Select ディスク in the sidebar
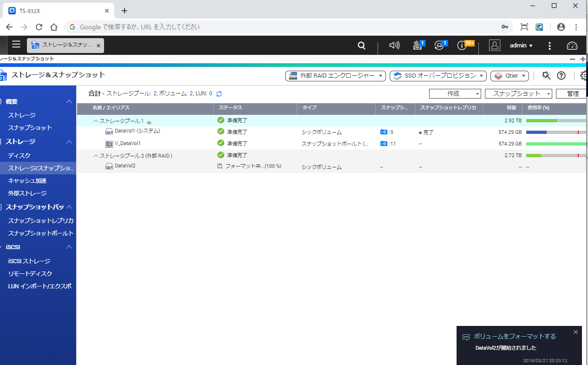This screenshot has width=588, height=365. [x=19, y=155]
